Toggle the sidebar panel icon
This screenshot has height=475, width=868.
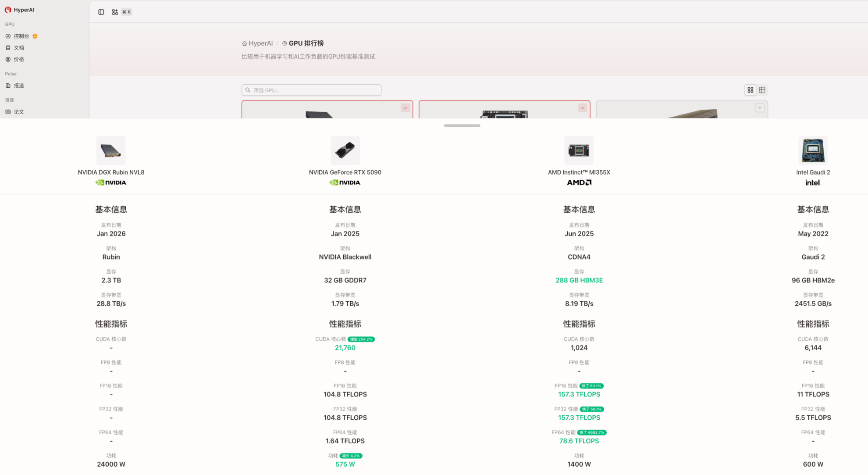pos(101,12)
